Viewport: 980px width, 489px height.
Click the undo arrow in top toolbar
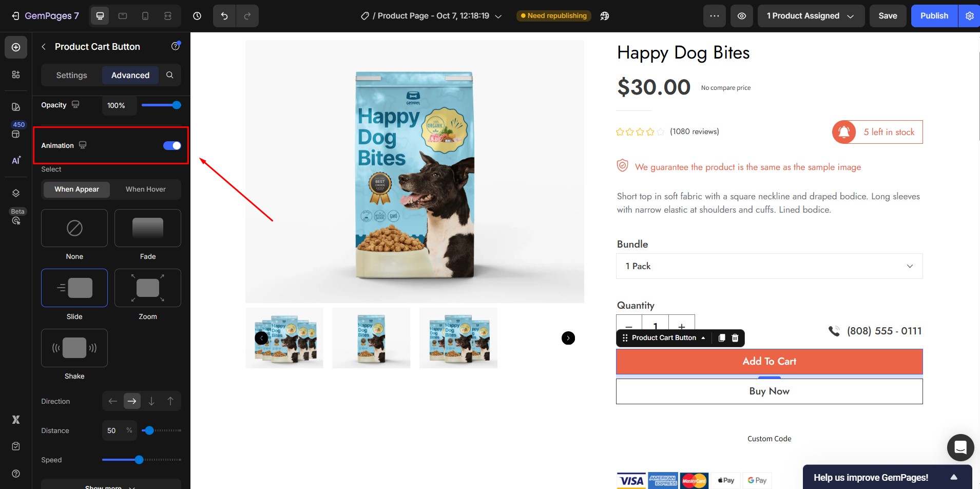(x=224, y=16)
